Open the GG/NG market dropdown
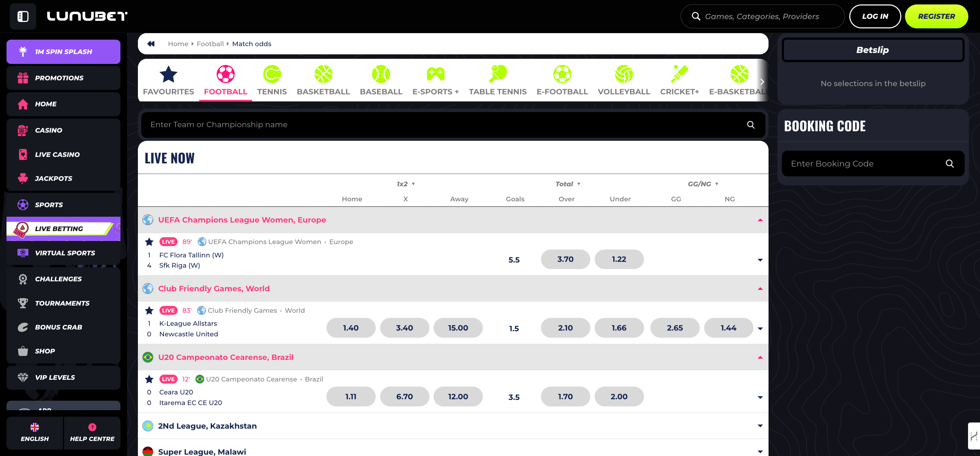The width and height of the screenshot is (980, 456). pos(703,184)
